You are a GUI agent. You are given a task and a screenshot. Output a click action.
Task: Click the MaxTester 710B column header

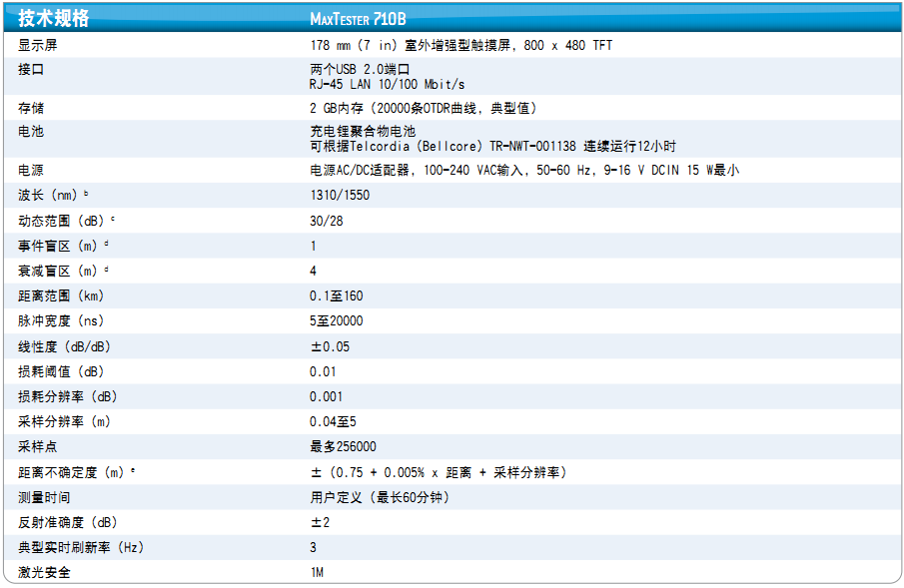pyautogui.click(x=358, y=19)
